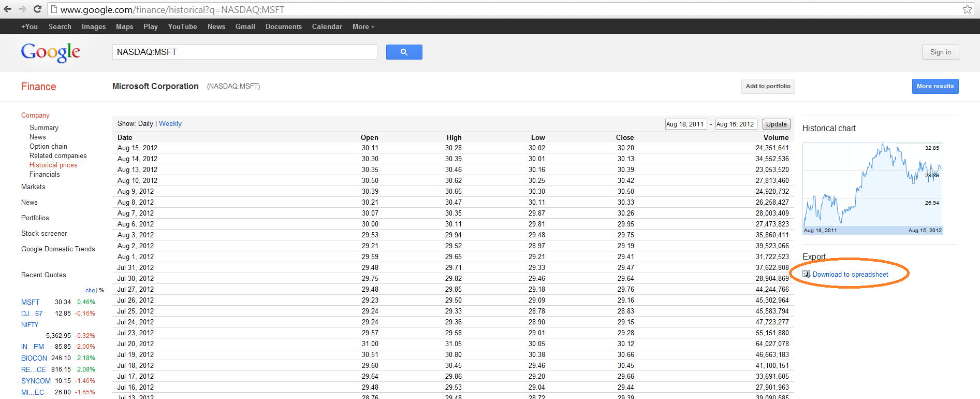Viewport: 980px width, 399px height.
Task: Open Gmail from the top bar
Action: (245, 26)
